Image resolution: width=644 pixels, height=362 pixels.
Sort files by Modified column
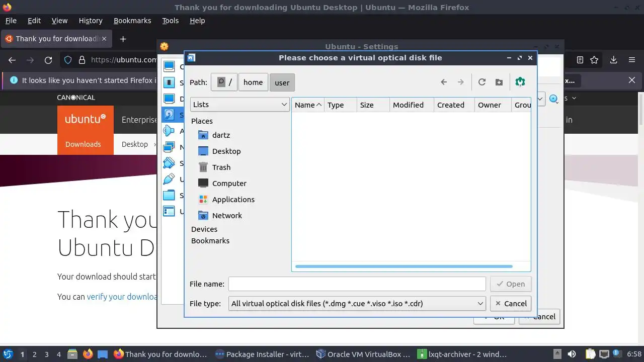pyautogui.click(x=411, y=105)
